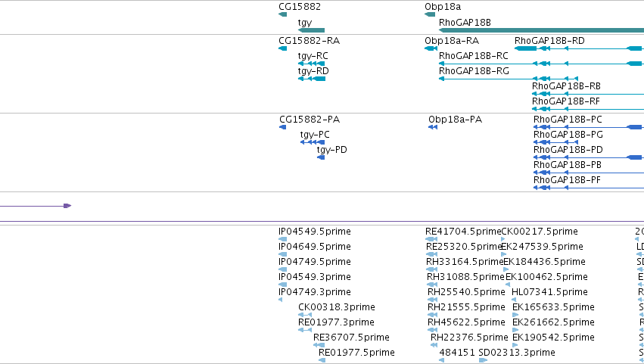Click the RhoGAP18B gene bar
The width and height of the screenshot is (644, 364).
tap(541, 30)
